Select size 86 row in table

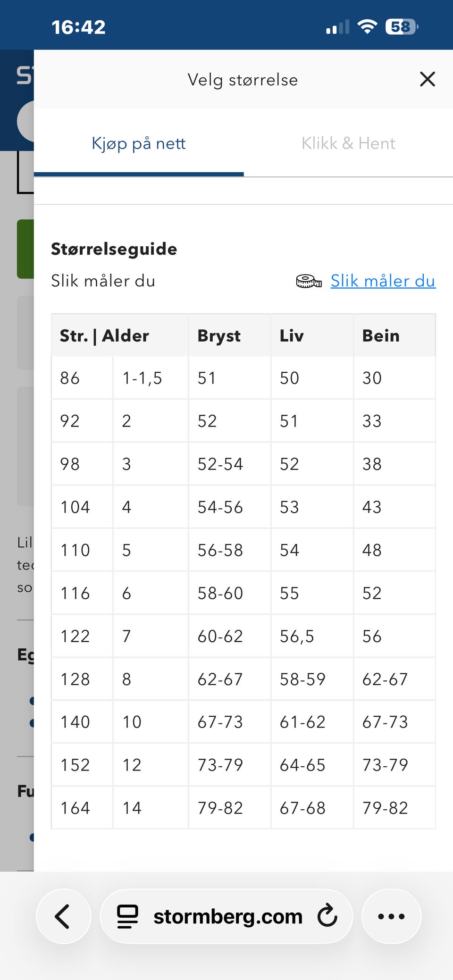click(243, 378)
